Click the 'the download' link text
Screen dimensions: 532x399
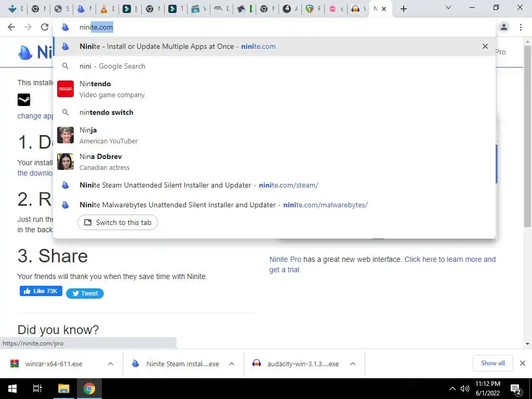[x=35, y=173]
